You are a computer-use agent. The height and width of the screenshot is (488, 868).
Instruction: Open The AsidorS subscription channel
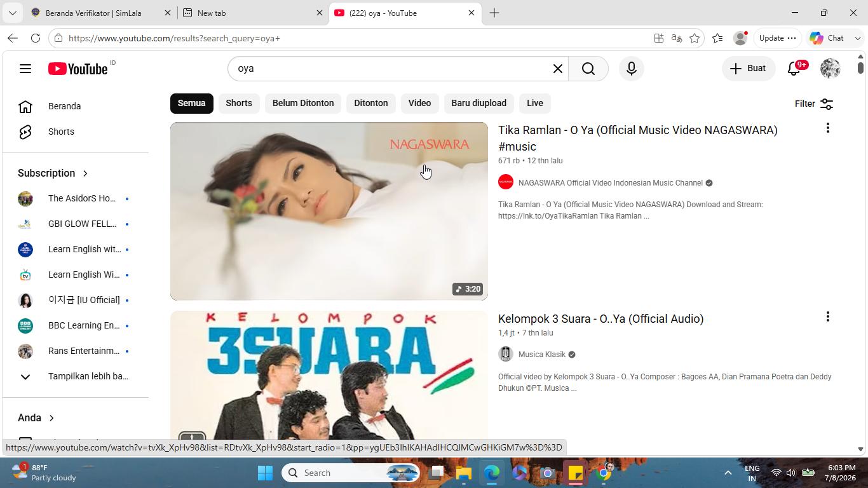[76, 198]
